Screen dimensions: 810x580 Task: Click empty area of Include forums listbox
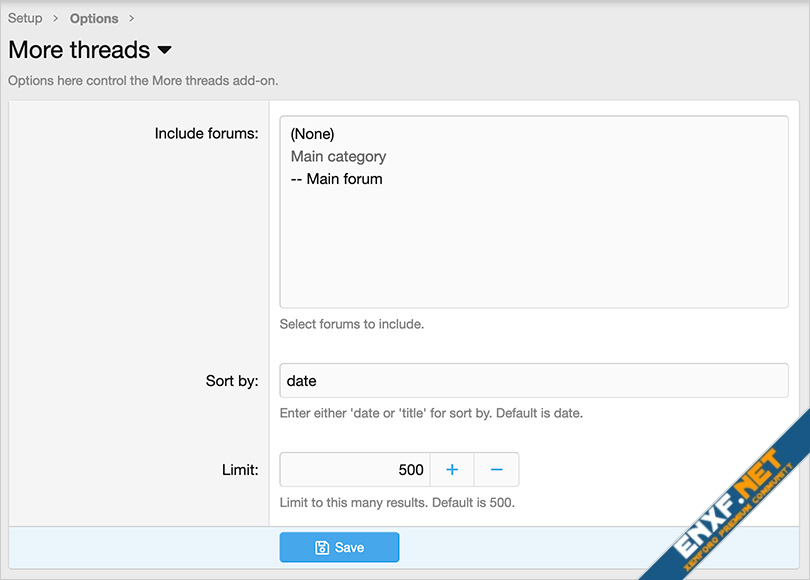click(x=533, y=250)
